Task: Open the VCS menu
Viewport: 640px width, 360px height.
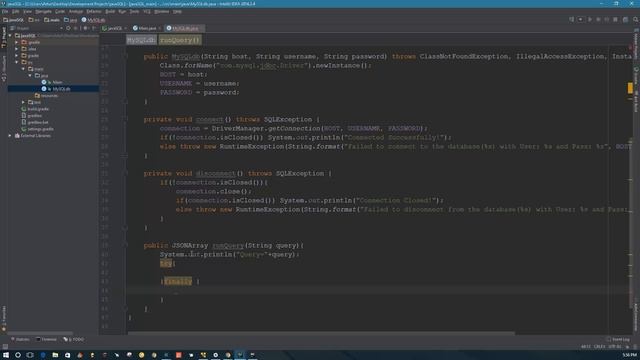Action: click(x=147, y=12)
